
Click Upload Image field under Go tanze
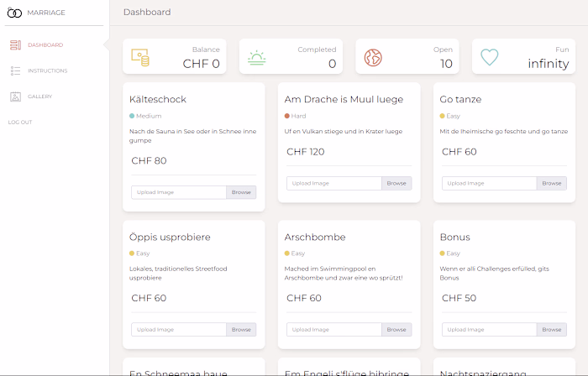(490, 183)
